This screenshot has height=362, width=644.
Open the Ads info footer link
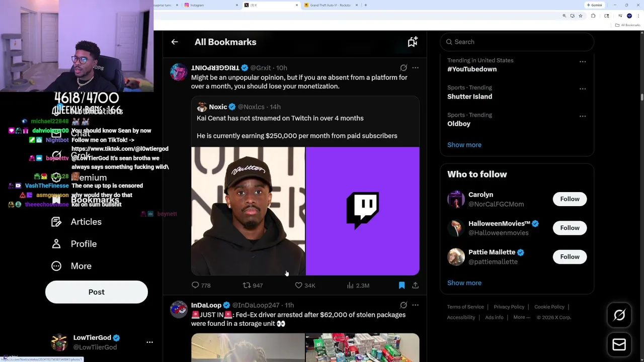pyautogui.click(x=494, y=317)
